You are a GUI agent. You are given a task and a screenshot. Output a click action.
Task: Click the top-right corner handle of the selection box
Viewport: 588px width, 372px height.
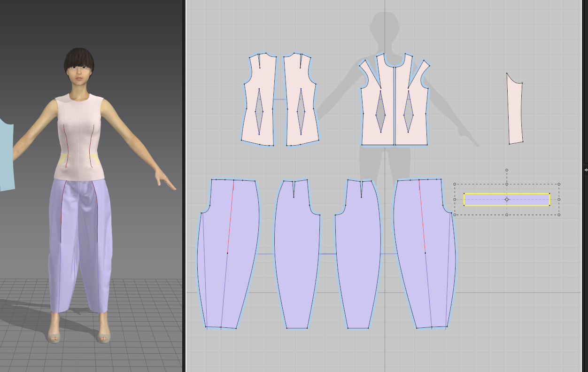559,184
